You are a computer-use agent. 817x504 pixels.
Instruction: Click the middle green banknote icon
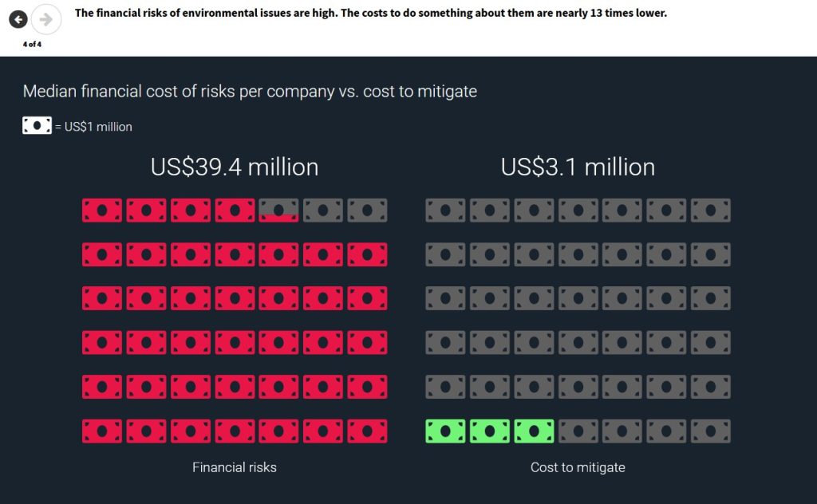coord(490,431)
